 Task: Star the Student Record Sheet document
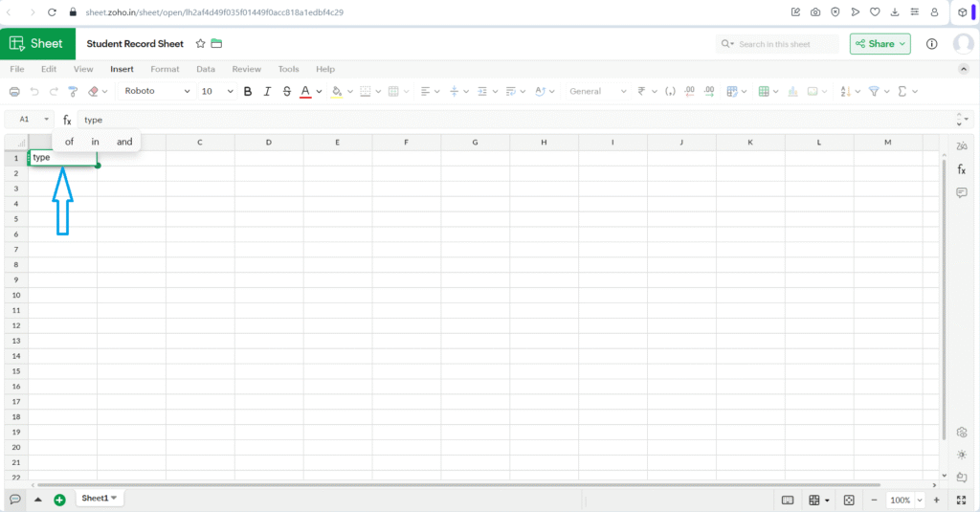(200, 44)
